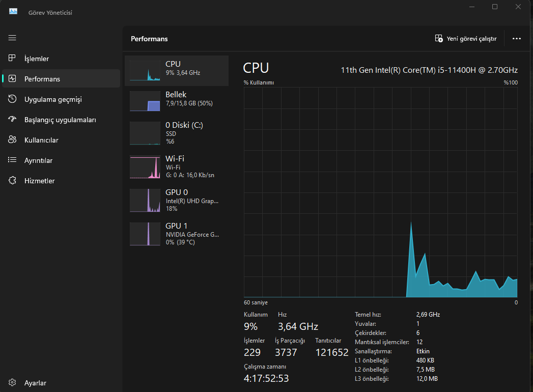Click the %100 axis label
The width and height of the screenshot is (533, 392).
tap(511, 82)
